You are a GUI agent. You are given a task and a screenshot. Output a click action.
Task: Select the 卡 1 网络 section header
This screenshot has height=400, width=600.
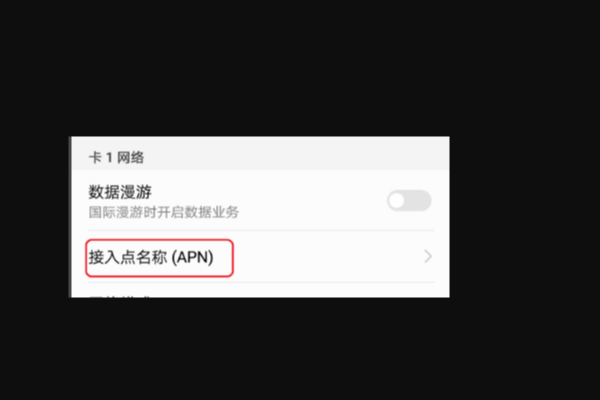pos(261,154)
